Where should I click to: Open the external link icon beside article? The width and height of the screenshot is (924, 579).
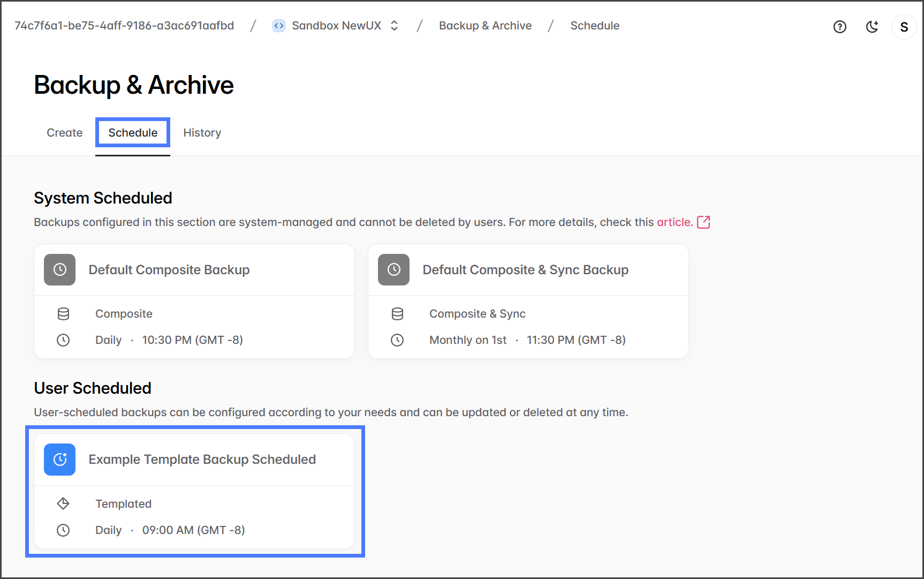[x=703, y=222]
